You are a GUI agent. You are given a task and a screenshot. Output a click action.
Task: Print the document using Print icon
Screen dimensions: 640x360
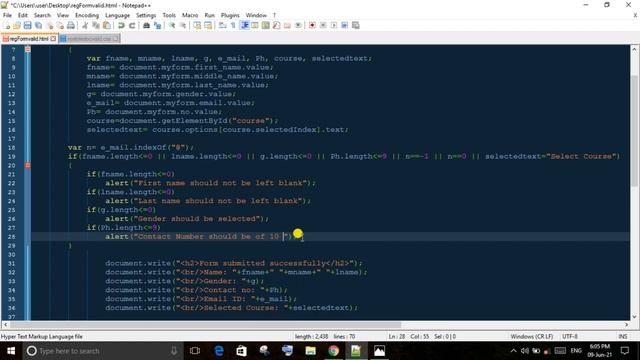[x=71, y=26]
